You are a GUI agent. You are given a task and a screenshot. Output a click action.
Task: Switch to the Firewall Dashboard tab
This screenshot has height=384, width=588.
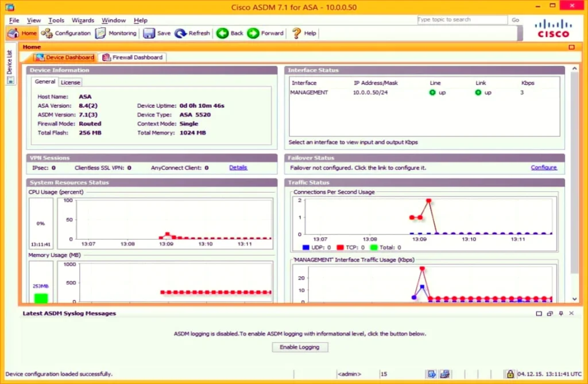133,57
